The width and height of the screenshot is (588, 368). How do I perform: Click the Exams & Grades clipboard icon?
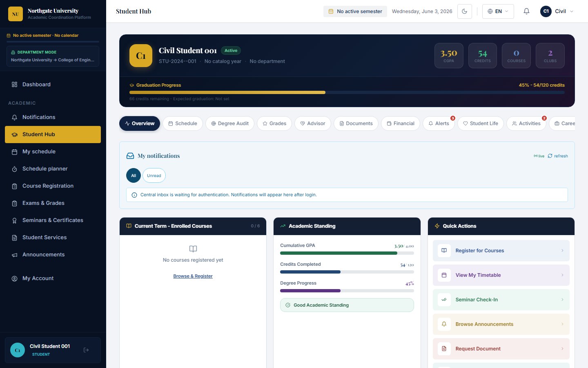(x=14, y=203)
